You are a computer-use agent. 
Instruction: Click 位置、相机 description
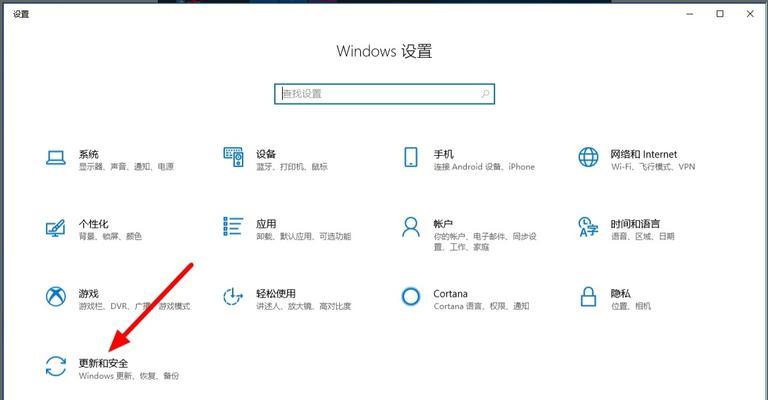click(631, 306)
